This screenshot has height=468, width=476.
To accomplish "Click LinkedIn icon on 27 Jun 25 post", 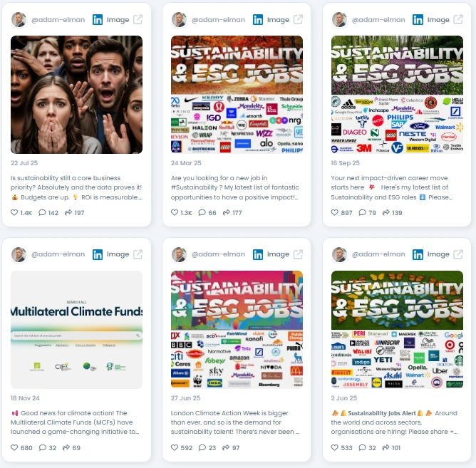I will coord(258,254).
